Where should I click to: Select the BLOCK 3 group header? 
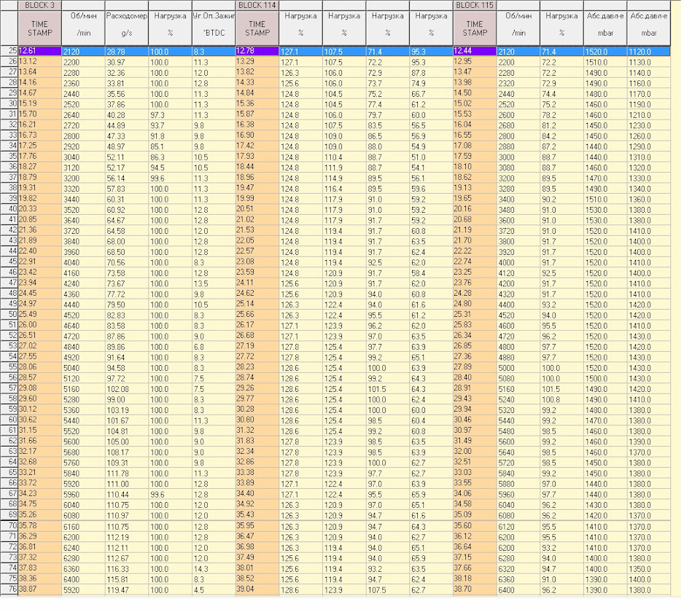pos(39,5)
